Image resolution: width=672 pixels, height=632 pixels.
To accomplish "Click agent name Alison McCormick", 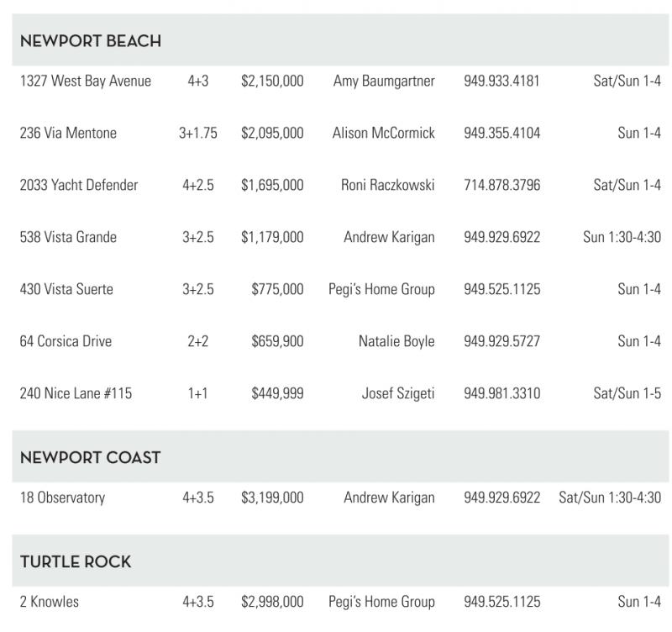I will pos(383,134).
